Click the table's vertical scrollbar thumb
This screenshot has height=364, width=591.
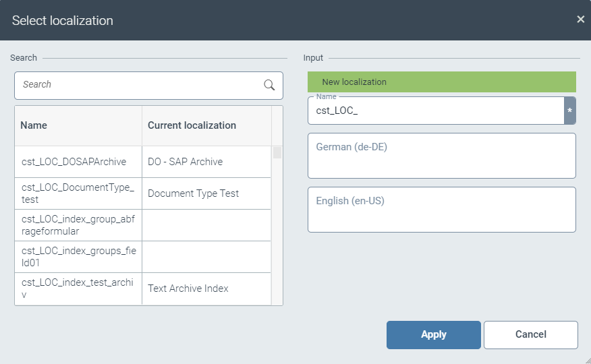277,152
